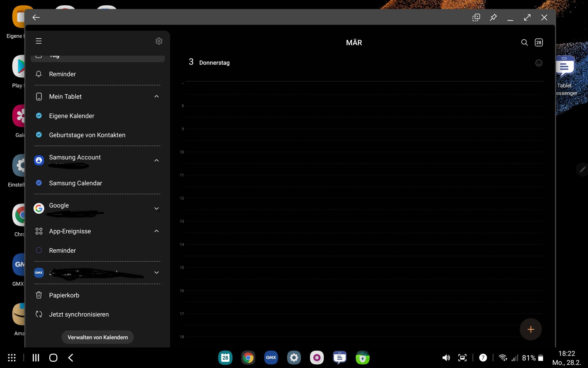
Task: Enable Reminder under App-Ereignisse
Action: pyautogui.click(x=39, y=250)
